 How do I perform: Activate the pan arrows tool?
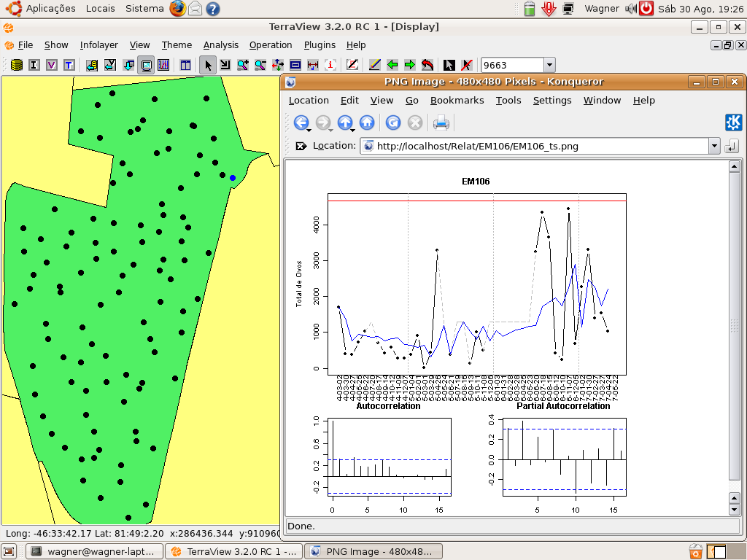tap(278, 65)
